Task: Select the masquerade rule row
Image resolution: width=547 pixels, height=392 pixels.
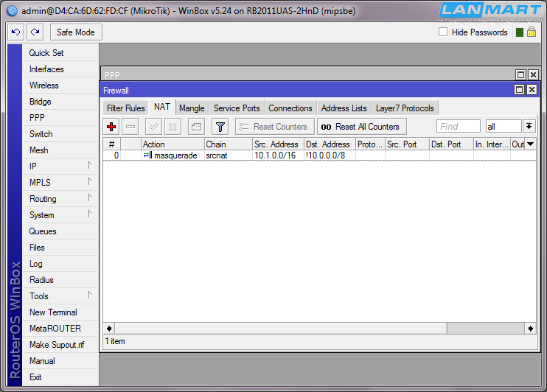Action: pos(319,155)
